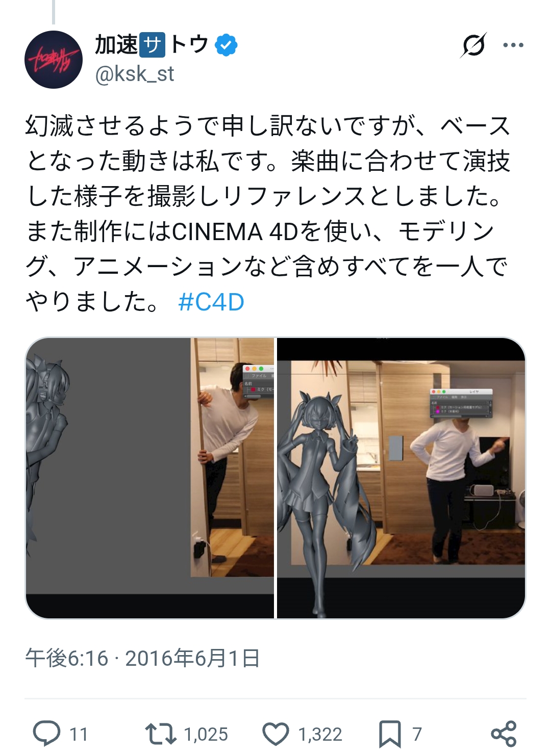
Task: Click the 7 bookmarks count
Action: 417,735
